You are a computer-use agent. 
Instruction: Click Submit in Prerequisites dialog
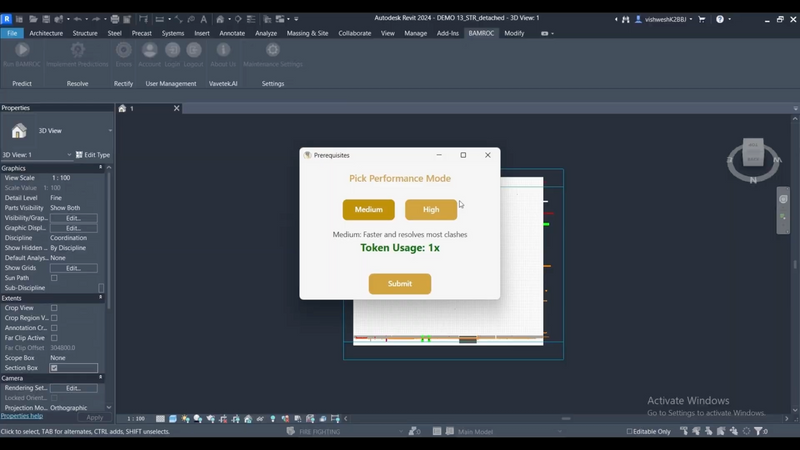click(399, 284)
